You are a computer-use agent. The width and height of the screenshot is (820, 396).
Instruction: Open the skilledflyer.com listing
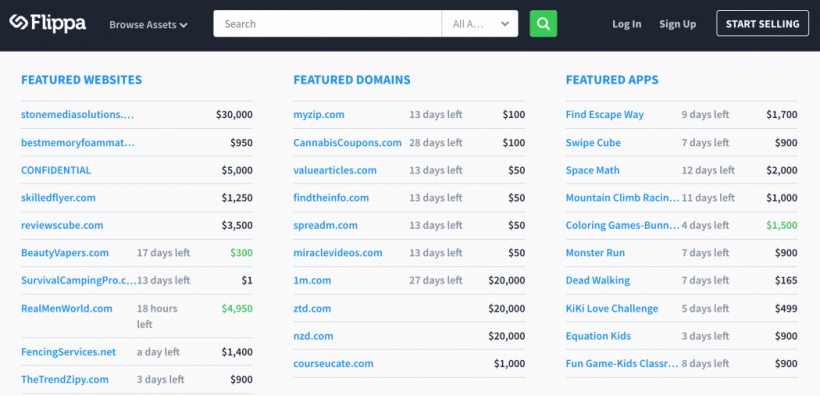[x=58, y=198]
